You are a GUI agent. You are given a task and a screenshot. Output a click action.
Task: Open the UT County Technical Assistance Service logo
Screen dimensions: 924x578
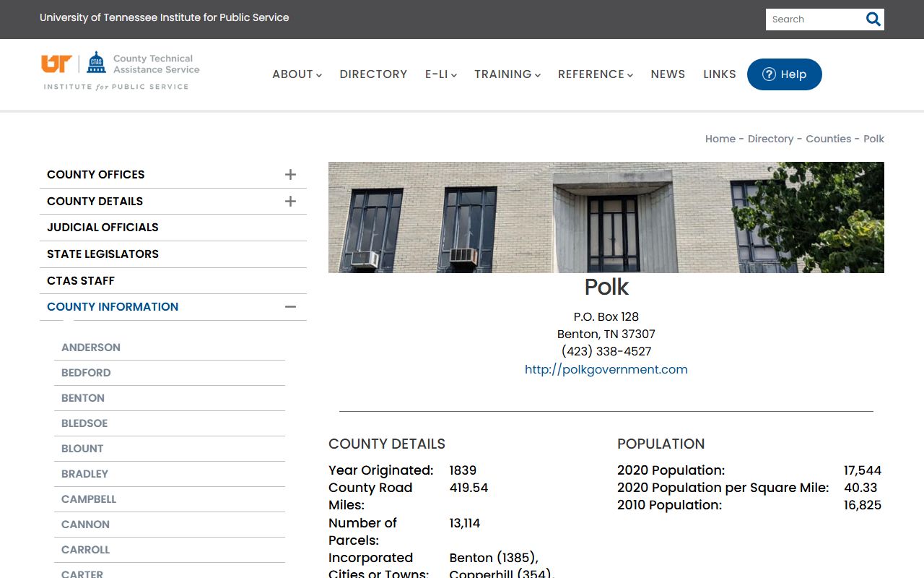tap(121, 72)
